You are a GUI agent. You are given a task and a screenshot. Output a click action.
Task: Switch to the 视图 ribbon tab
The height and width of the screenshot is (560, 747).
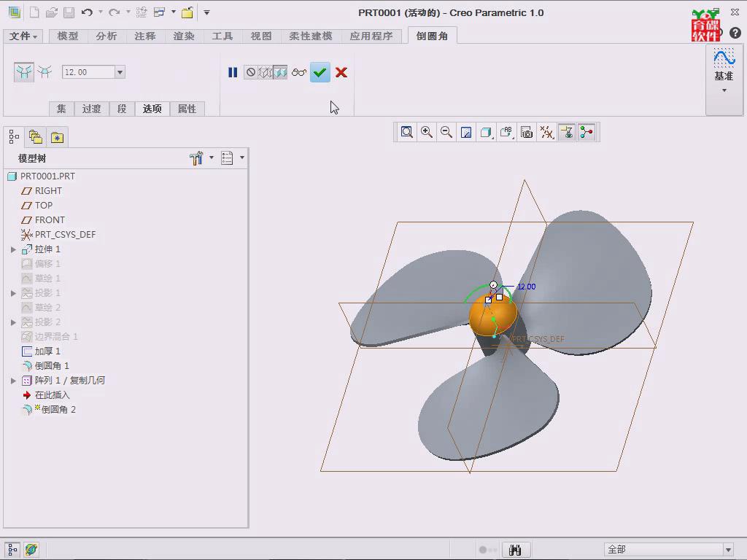click(x=261, y=36)
